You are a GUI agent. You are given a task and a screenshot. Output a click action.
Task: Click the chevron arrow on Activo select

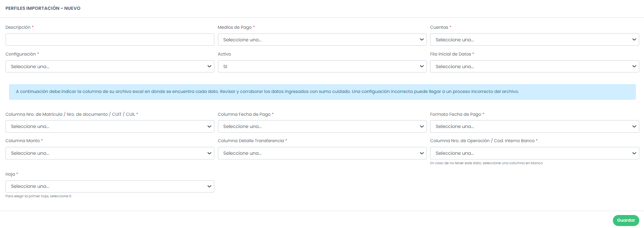click(x=422, y=67)
